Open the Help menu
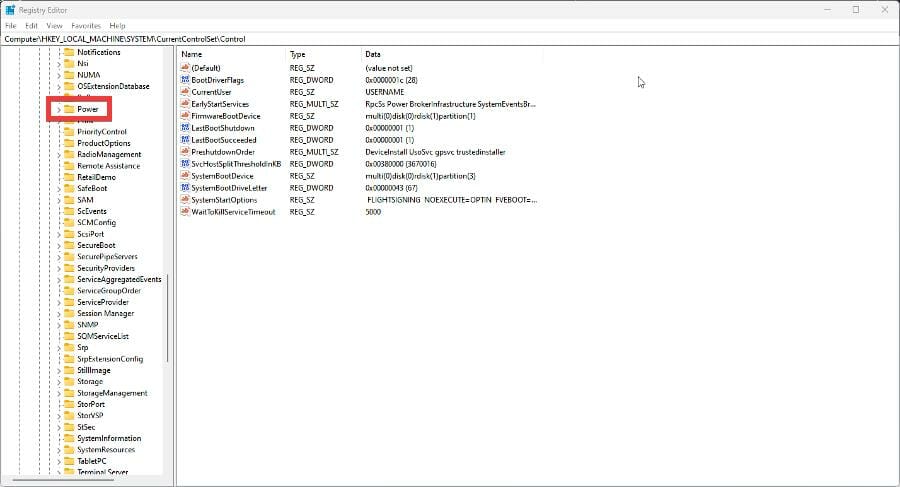The image size is (900, 487). [x=118, y=26]
